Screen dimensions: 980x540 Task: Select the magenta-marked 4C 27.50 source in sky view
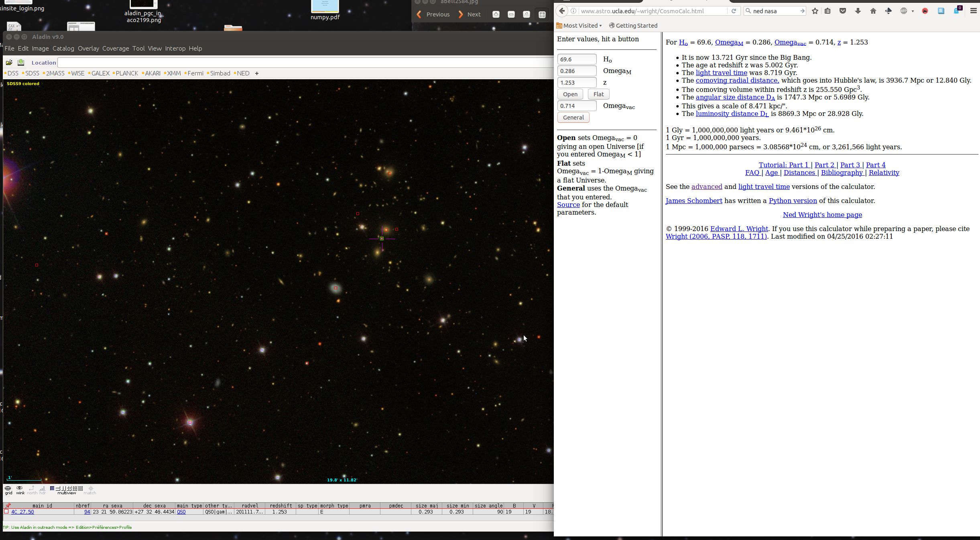point(382,238)
